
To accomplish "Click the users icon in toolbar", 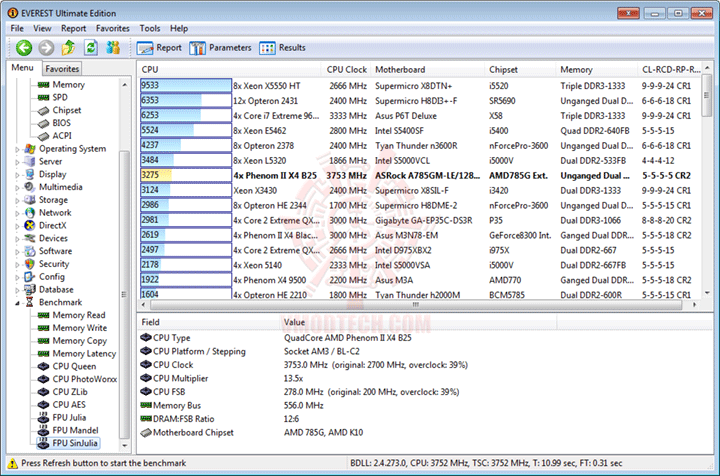I will pos(113,47).
